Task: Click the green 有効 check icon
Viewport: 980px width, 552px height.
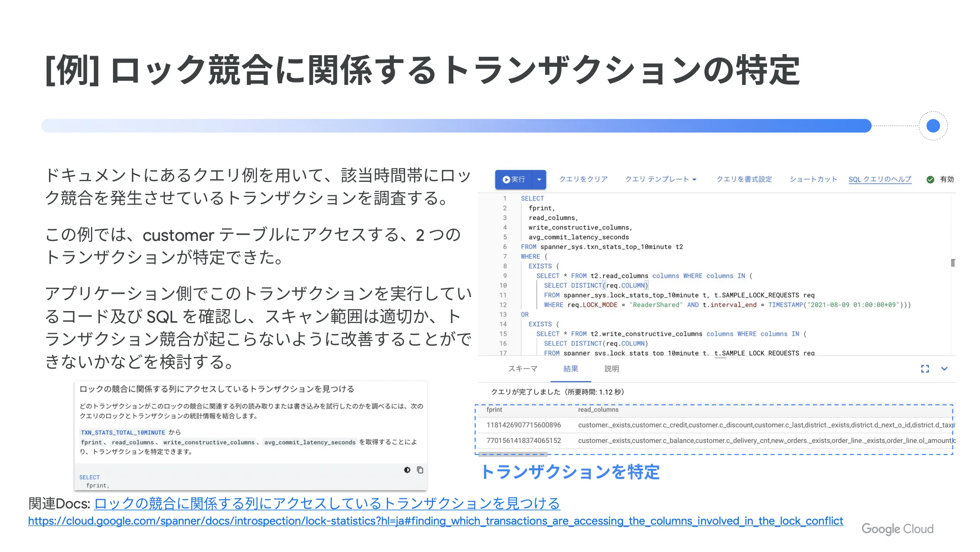Action: point(930,179)
